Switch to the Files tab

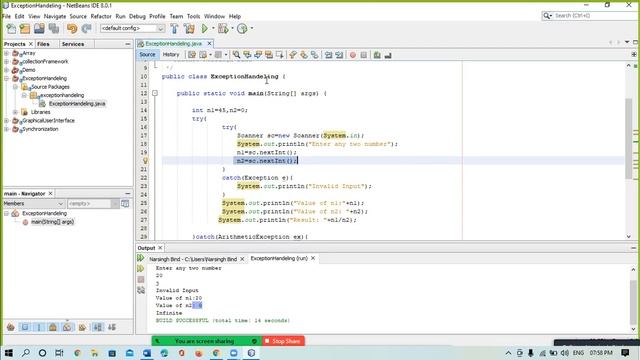pos(43,44)
